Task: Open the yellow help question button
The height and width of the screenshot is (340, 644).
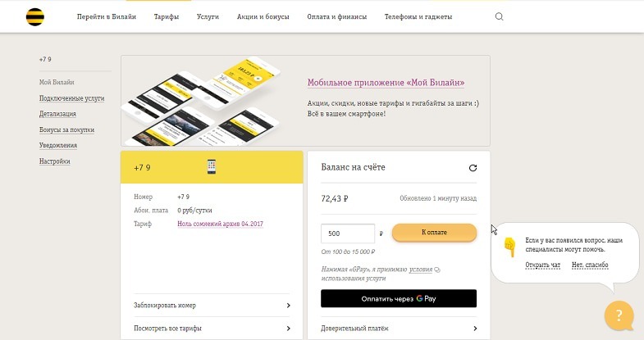Action: tap(619, 315)
